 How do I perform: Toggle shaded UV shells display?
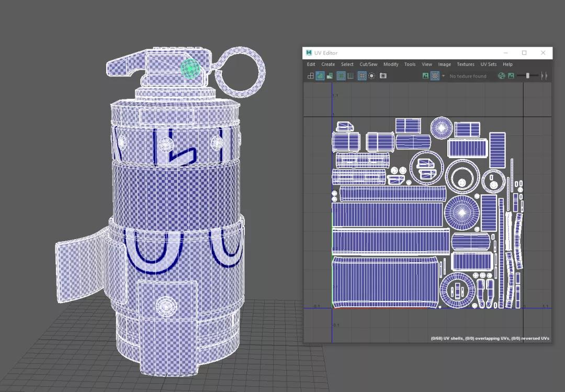pyautogui.click(x=320, y=76)
